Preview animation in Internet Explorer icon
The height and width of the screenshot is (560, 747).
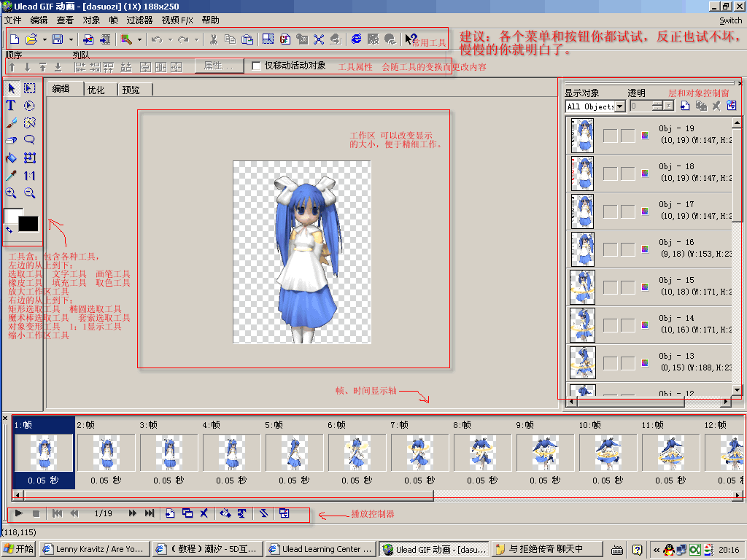[356, 39]
